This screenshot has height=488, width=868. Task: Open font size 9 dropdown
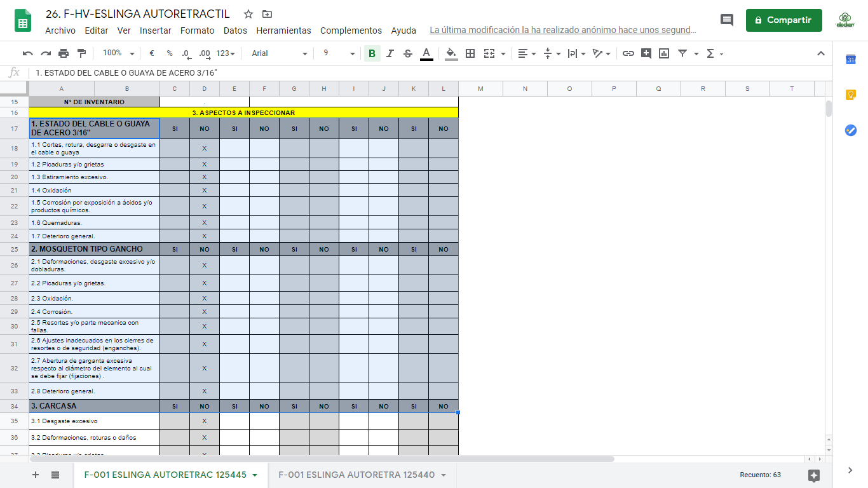(x=339, y=53)
